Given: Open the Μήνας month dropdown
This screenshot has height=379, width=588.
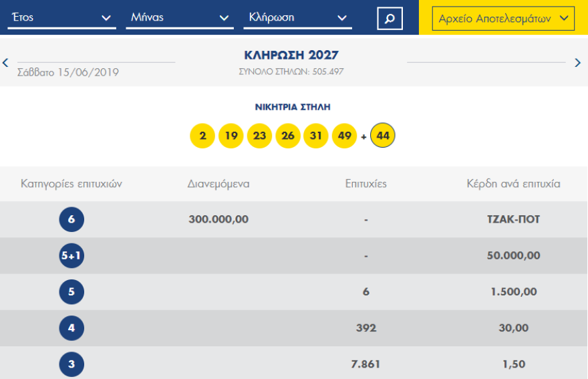Looking at the screenshot, I should point(178,18).
